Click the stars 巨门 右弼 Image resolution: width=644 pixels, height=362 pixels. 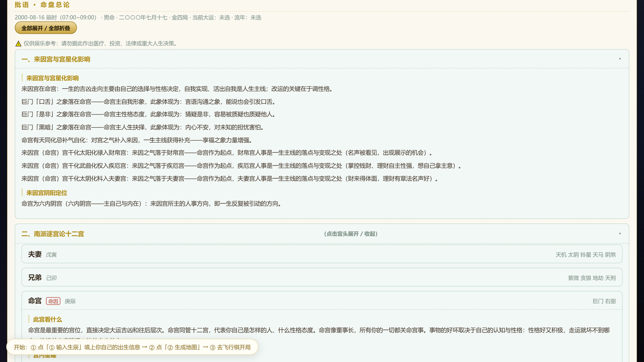pyautogui.click(x=604, y=301)
